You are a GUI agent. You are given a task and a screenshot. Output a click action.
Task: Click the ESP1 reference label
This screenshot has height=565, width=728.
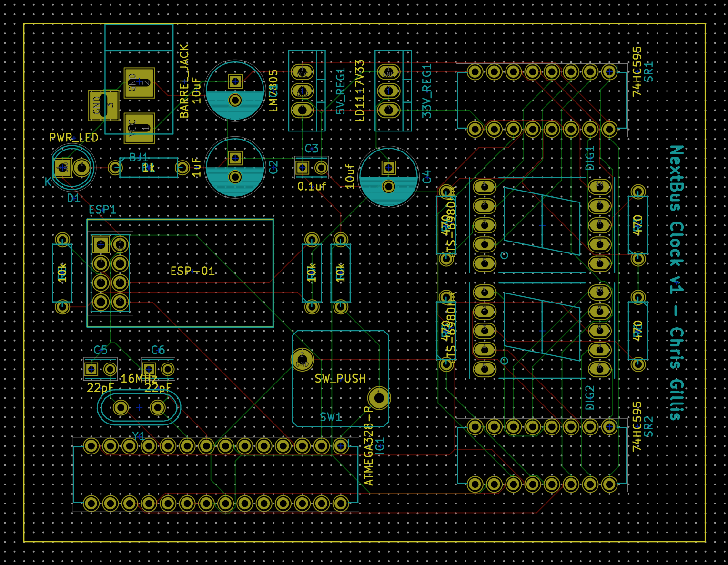(102, 210)
